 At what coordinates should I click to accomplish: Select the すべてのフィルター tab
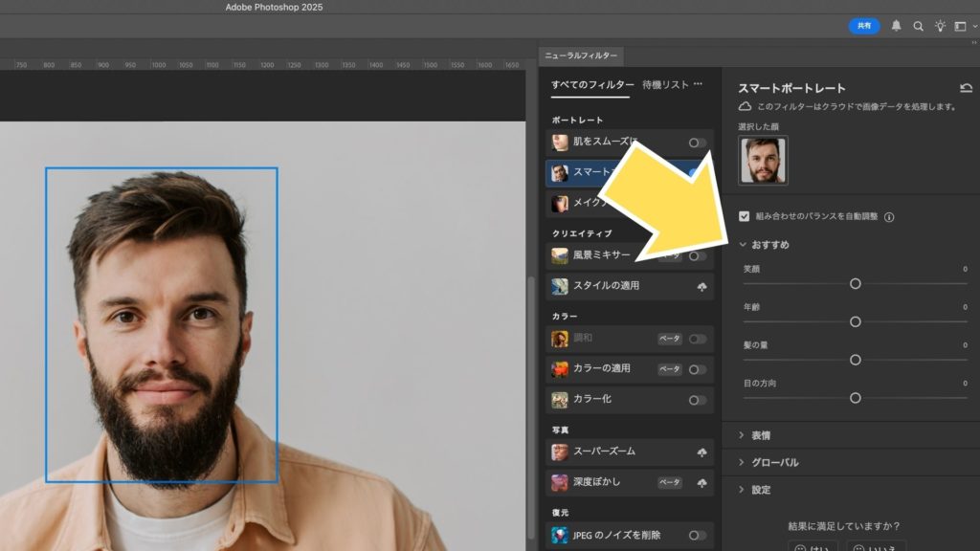[x=590, y=85]
